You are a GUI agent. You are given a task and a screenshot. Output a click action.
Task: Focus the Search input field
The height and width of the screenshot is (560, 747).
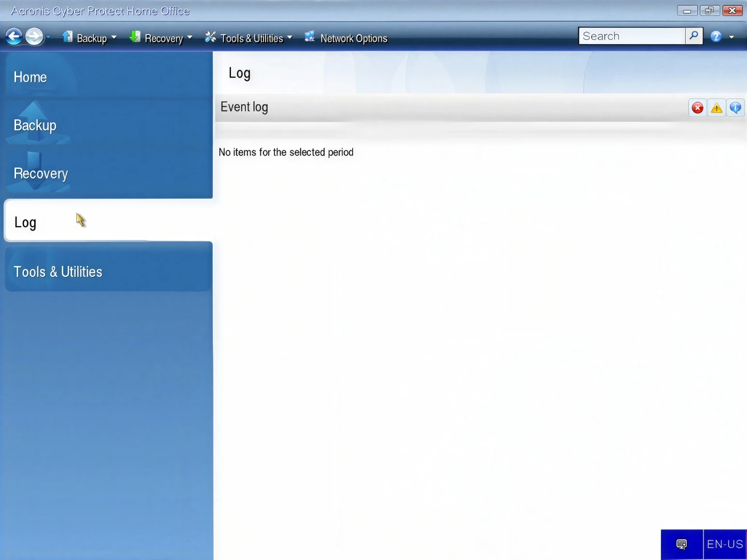click(x=632, y=36)
